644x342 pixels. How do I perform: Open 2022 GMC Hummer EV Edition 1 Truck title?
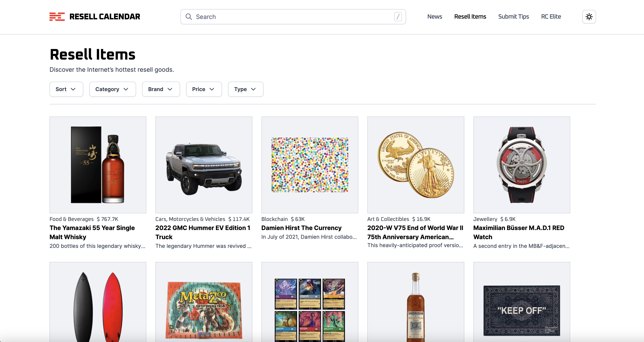pyautogui.click(x=203, y=232)
